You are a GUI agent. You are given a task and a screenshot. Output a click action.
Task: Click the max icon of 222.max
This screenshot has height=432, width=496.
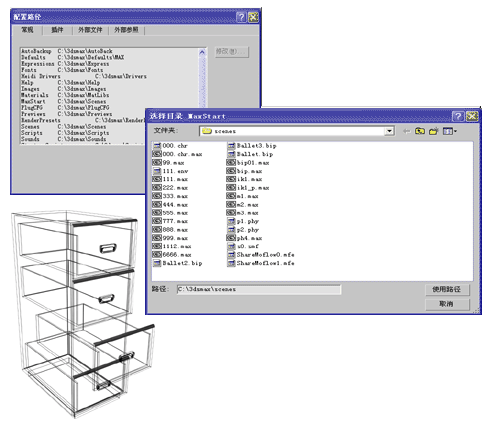pos(157,188)
